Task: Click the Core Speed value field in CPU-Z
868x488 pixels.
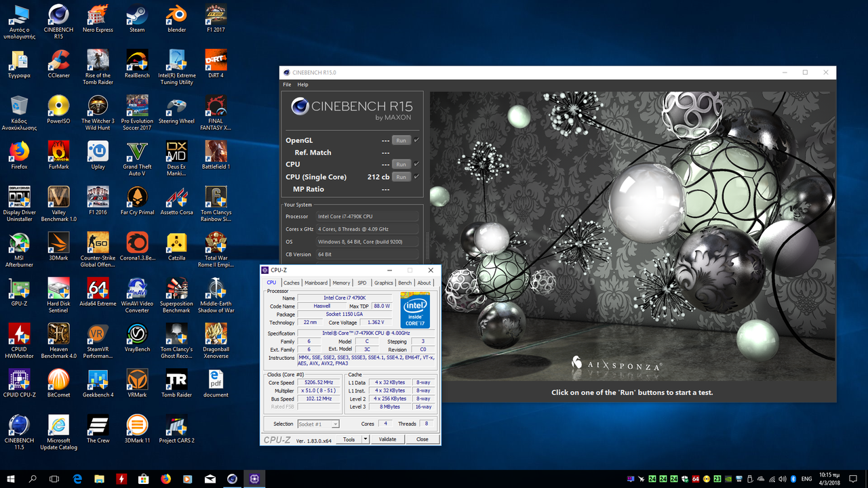Action: tap(319, 383)
